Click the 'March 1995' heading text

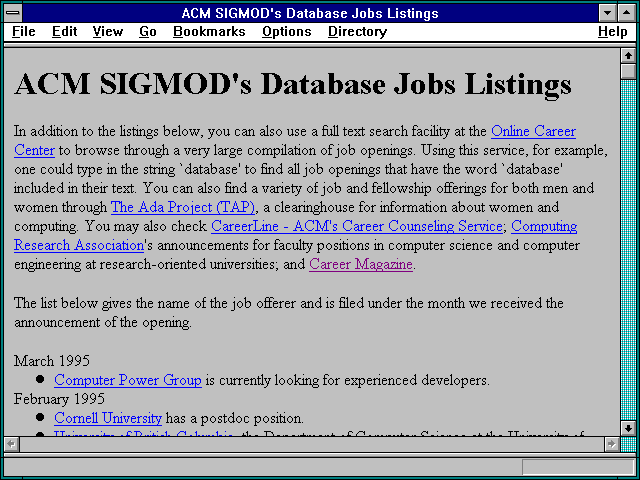[52, 361]
